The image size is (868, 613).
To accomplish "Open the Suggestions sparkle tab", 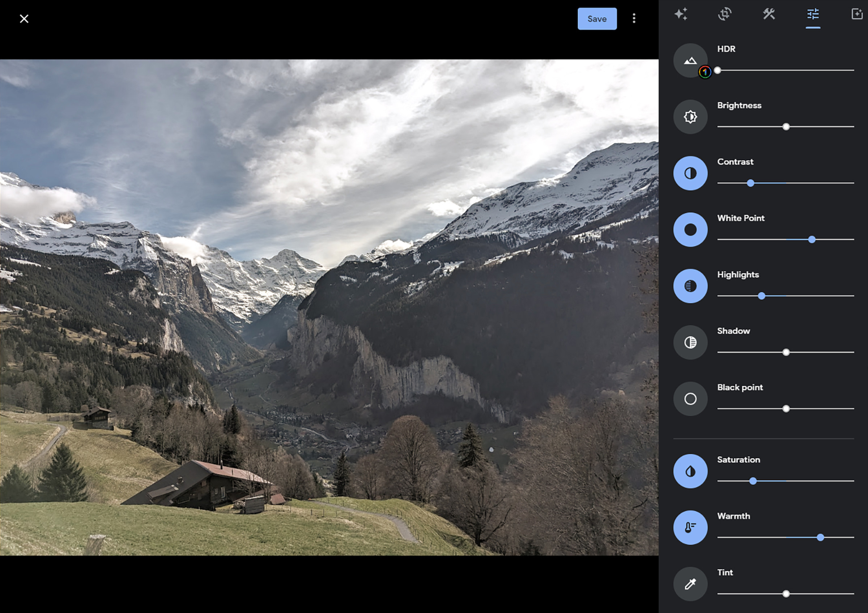I will click(x=681, y=14).
